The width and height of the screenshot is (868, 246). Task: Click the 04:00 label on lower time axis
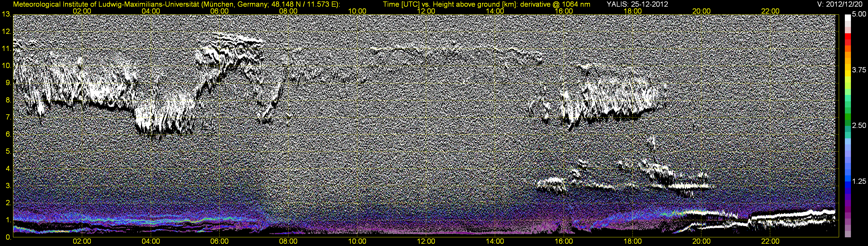[x=151, y=242]
